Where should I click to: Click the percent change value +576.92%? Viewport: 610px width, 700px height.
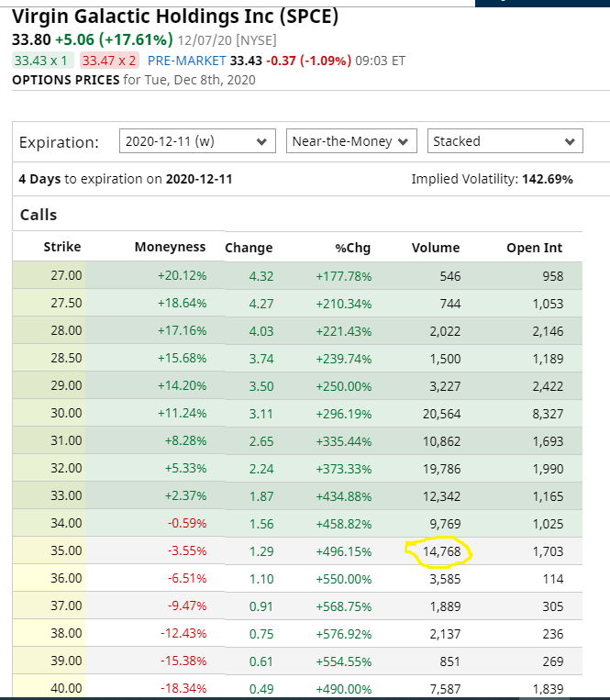point(344,634)
